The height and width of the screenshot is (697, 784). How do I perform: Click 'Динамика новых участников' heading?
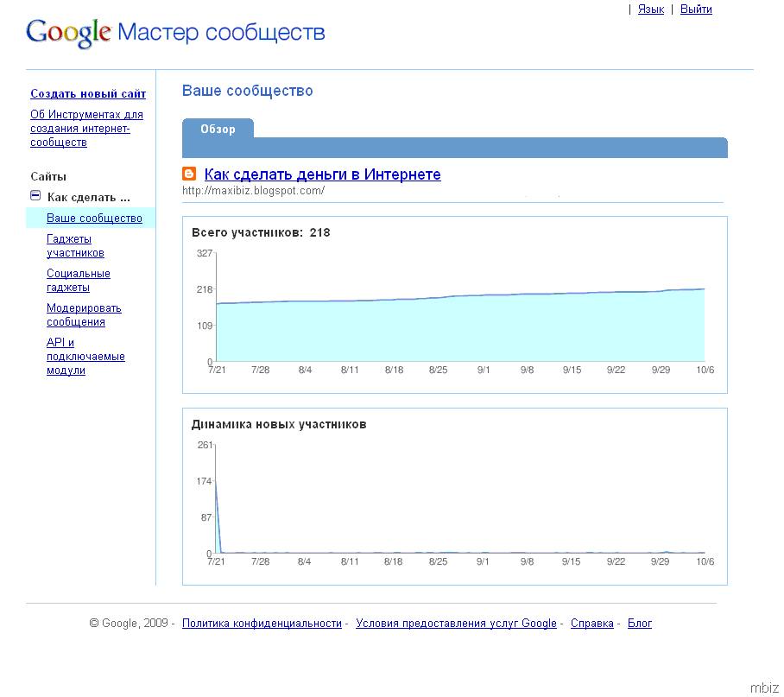coord(279,424)
